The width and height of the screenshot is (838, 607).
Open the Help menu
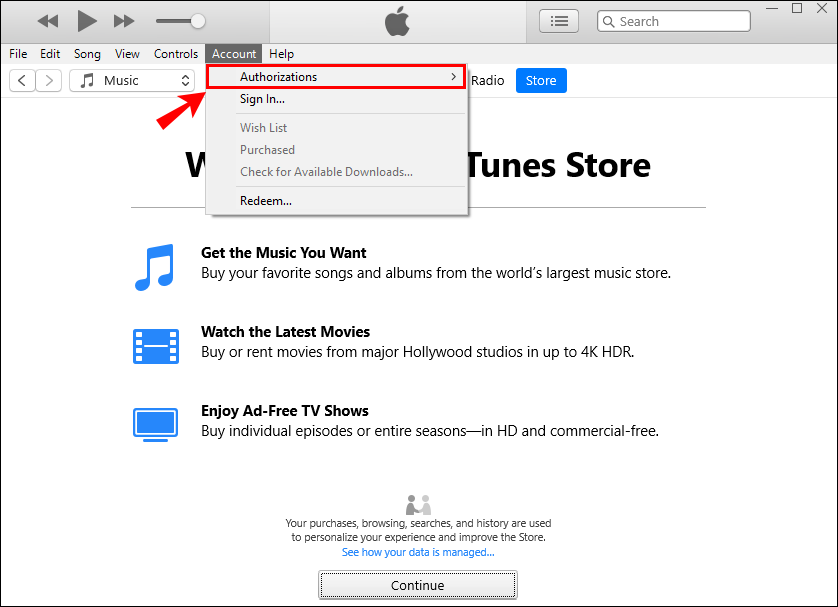tap(281, 54)
